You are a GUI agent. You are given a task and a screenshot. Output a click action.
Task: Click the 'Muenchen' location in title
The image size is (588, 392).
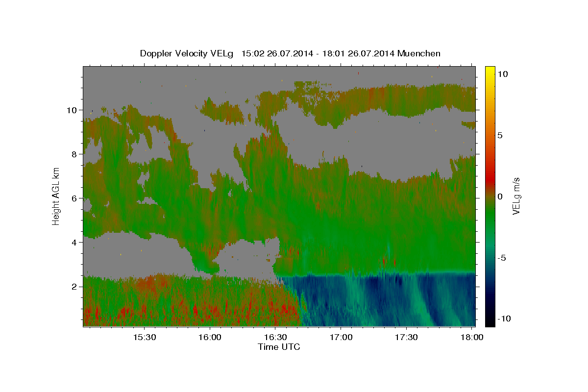click(x=419, y=53)
